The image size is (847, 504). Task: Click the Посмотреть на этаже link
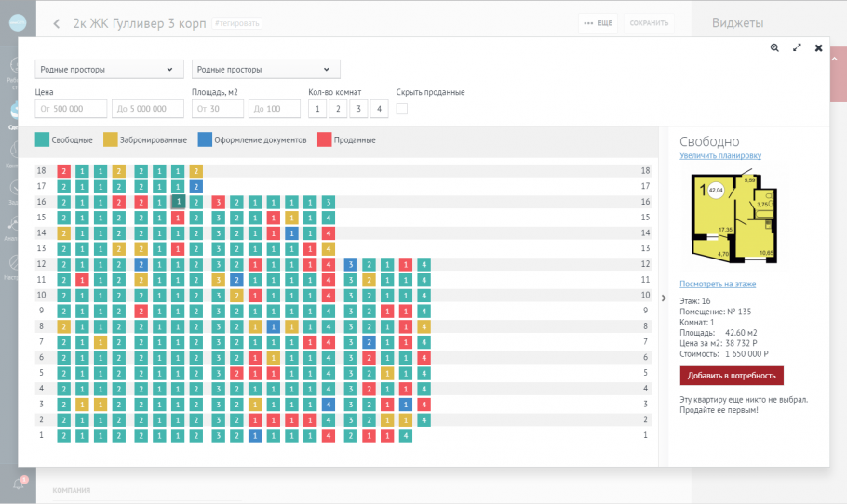[717, 284]
